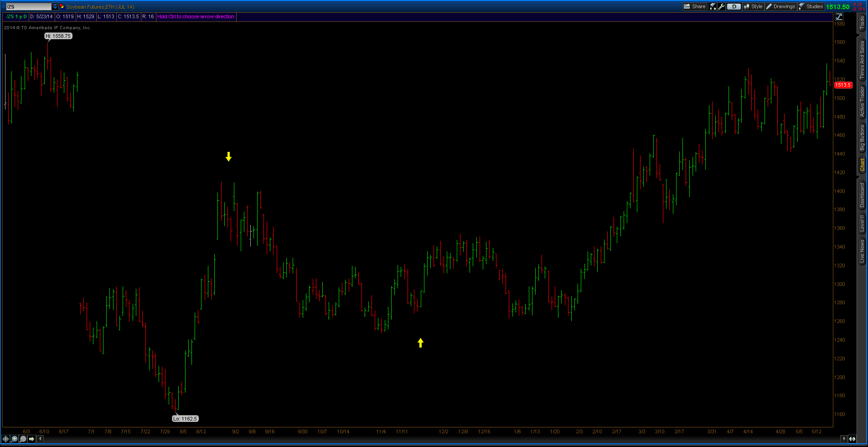The height and width of the screenshot is (447, 868).
Task: Click the colored symbol link squares icon
Action: (x=62, y=7)
